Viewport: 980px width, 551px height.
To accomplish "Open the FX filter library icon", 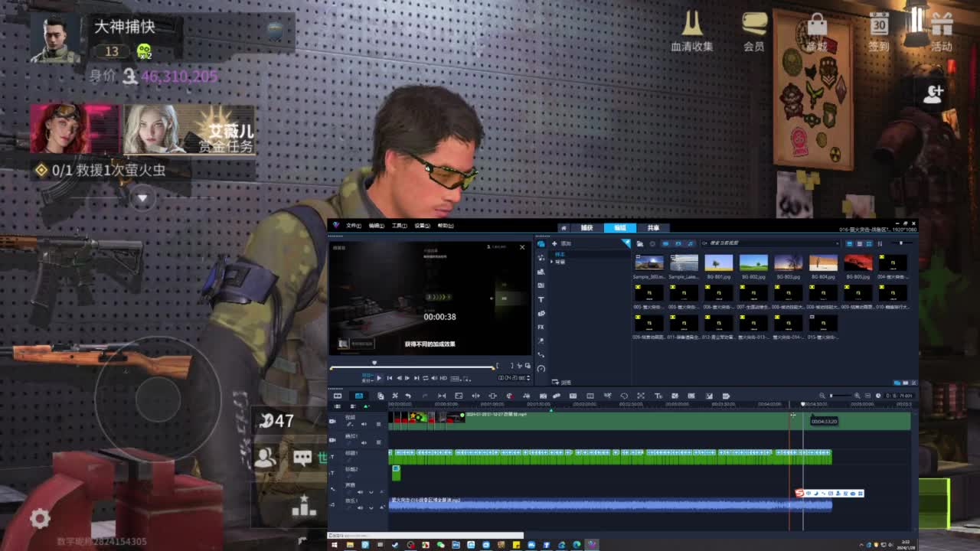I will (541, 327).
